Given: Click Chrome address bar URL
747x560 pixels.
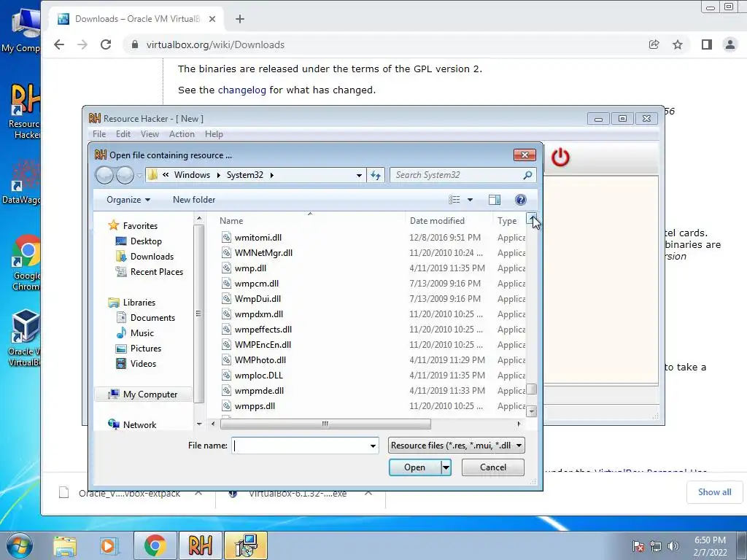Looking at the screenshot, I should tap(215, 44).
